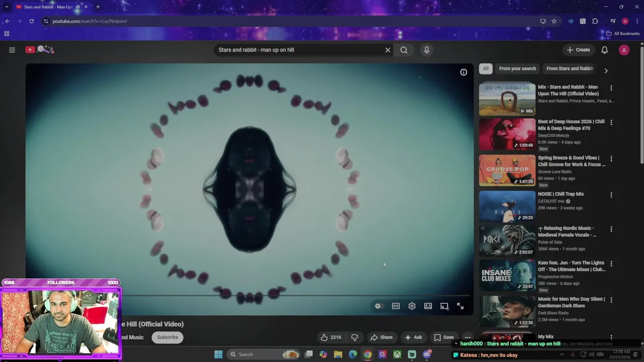Run search with the magnifier button
Viewport: 644px width, 362px height.
coord(404,50)
